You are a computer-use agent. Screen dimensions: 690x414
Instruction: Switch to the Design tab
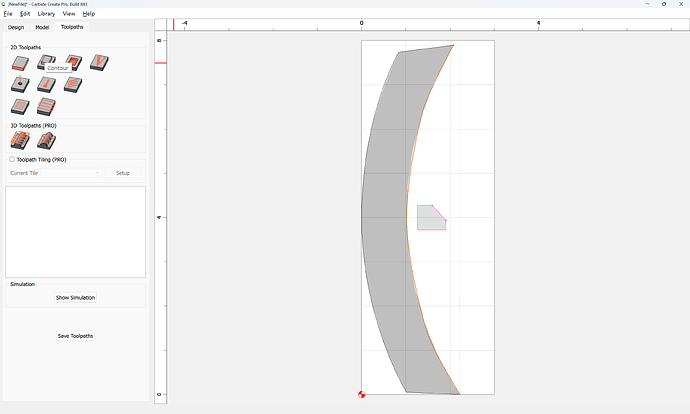pyautogui.click(x=16, y=27)
